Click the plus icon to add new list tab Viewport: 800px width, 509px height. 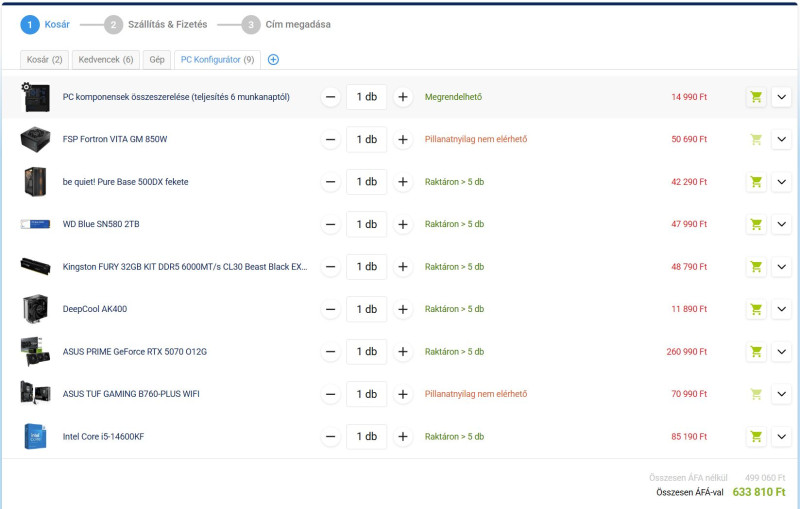[273, 60]
